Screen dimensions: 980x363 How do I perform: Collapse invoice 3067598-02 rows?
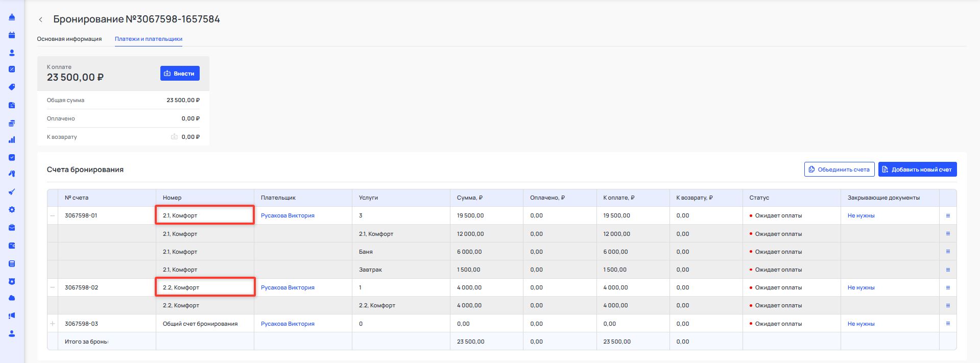[x=53, y=287]
